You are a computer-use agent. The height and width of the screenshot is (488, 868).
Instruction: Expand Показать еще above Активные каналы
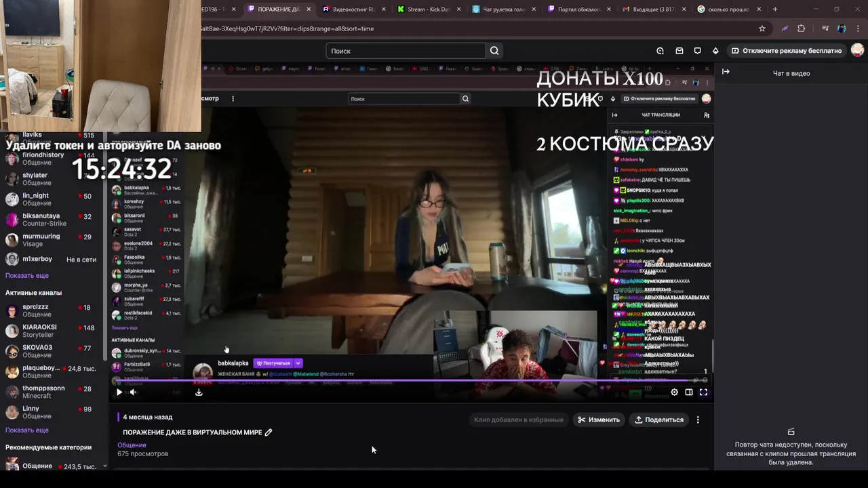pyautogui.click(x=27, y=276)
